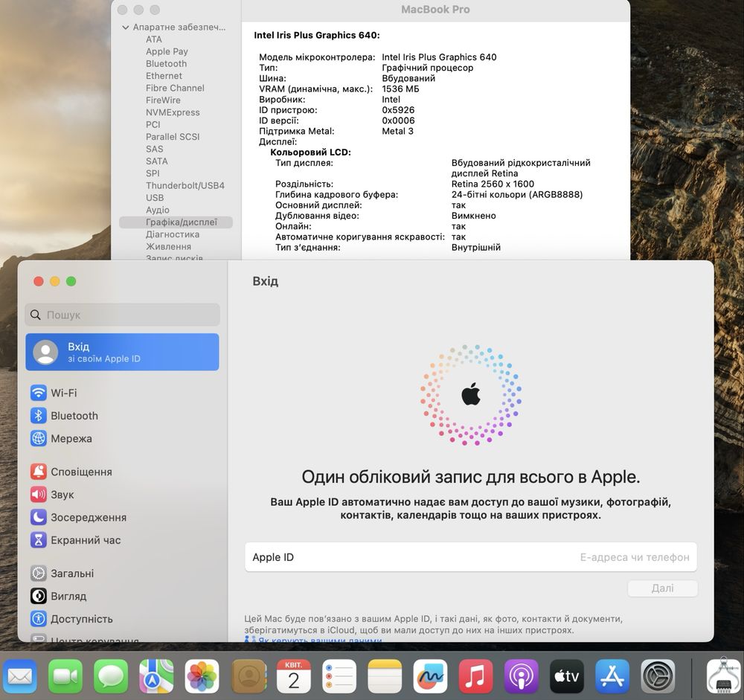Select Графіка/дисплеї in hardware list
The height and width of the screenshot is (700, 744).
tap(176, 222)
